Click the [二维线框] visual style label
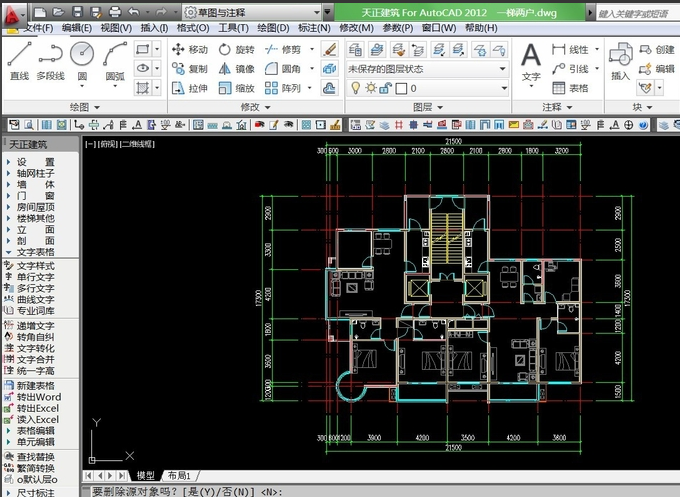Image resolution: width=680 pixels, height=497 pixels. [137, 144]
